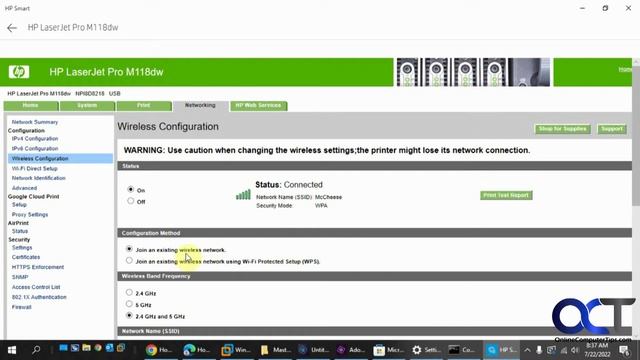Open AirPrint Status link

[x=20, y=231]
